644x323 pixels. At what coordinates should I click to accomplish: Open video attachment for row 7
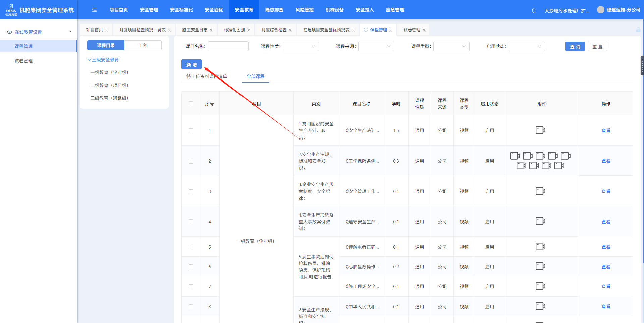point(540,286)
